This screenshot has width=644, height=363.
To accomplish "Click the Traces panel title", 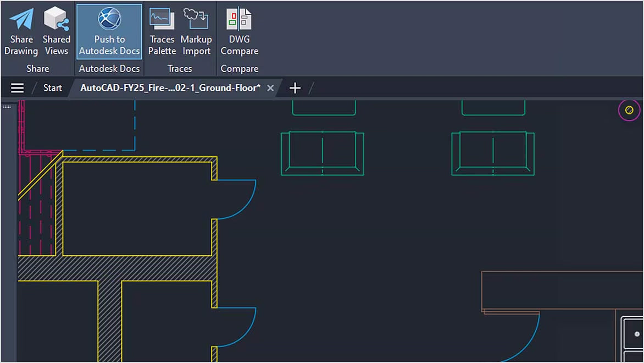I will pos(180,69).
